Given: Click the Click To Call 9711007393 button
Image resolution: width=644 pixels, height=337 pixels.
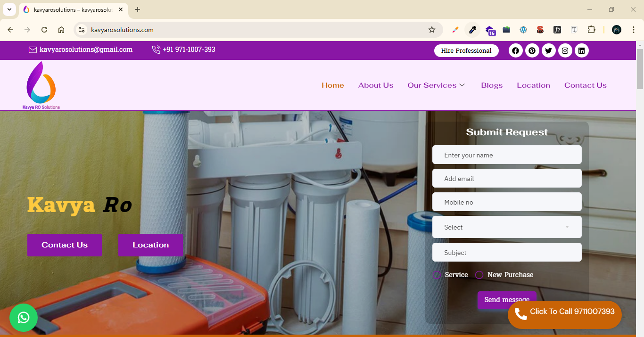Looking at the screenshot, I should 565,315.
